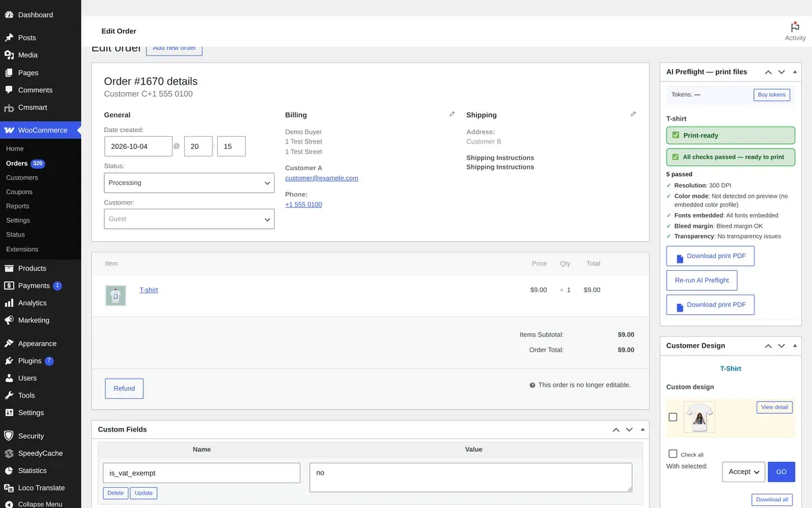Click the Marketing megaphone icon
This screenshot has width=812, height=508.
point(9,320)
